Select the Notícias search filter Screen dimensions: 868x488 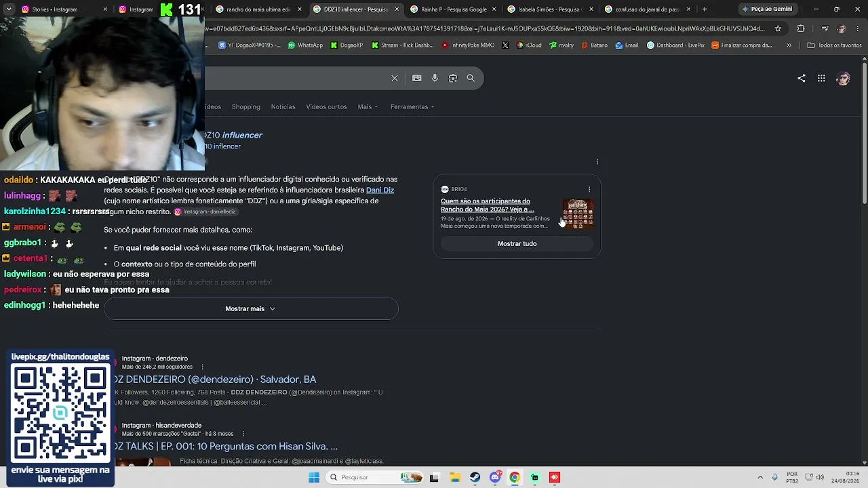tap(283, 106)
